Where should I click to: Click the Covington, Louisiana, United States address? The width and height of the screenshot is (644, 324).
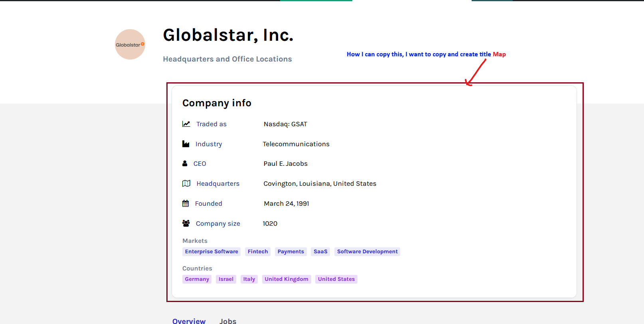coord(320,184)
